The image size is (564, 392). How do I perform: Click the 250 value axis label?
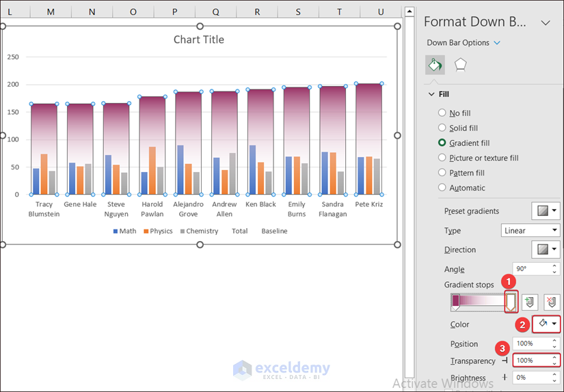coord(13,57)
